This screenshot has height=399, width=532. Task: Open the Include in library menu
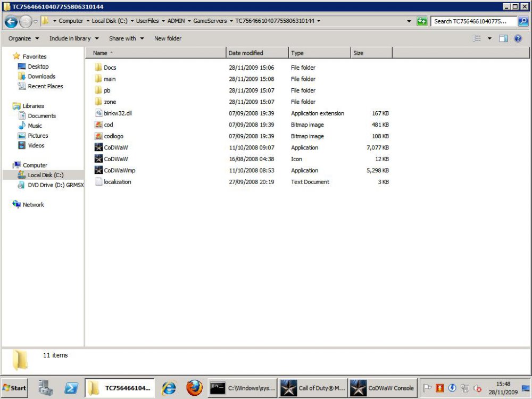tap(71, 38)
